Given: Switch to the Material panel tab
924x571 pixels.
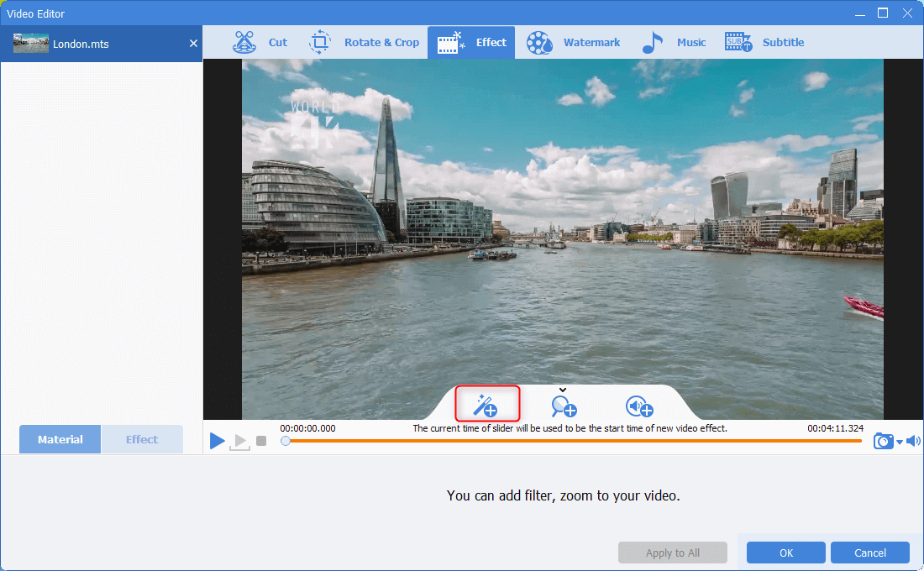Looking at the screenshot, I should 60,439.
